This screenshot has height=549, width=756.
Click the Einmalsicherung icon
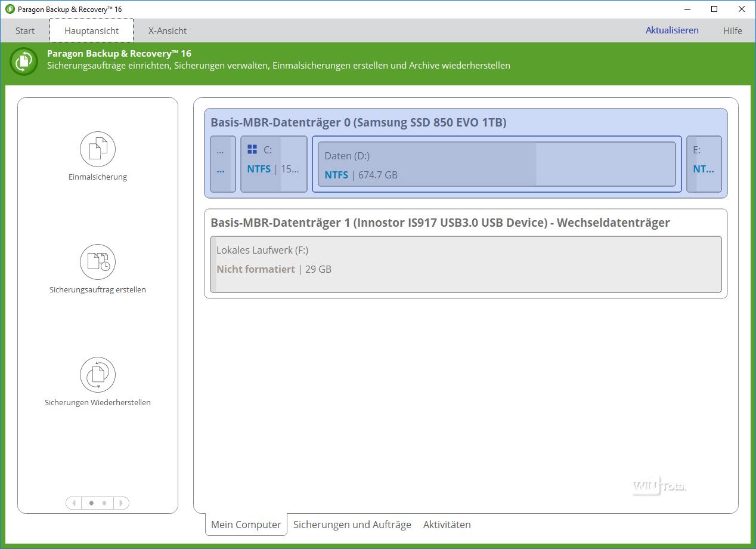click(x=98, y=149)
